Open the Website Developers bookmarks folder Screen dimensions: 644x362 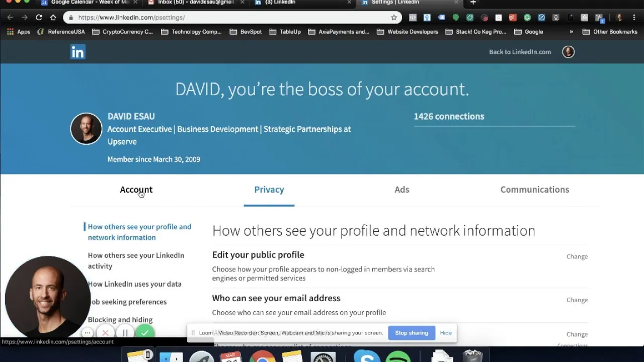pos(407,32)
